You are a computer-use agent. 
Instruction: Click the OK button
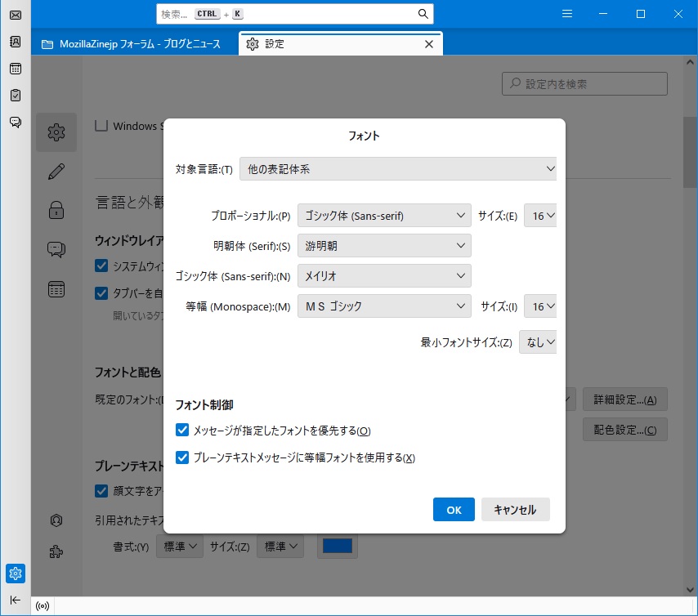pyautogui.click(x=454, y=510)
